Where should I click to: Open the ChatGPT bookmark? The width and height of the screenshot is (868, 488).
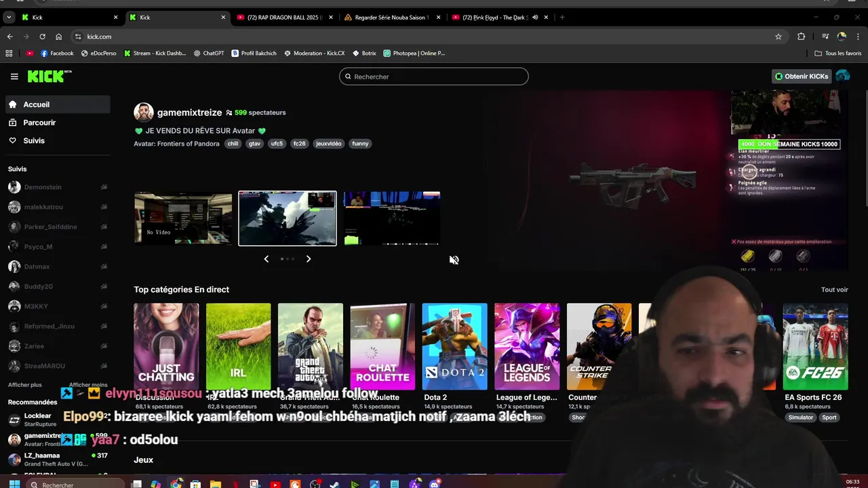tap(209, 53)
